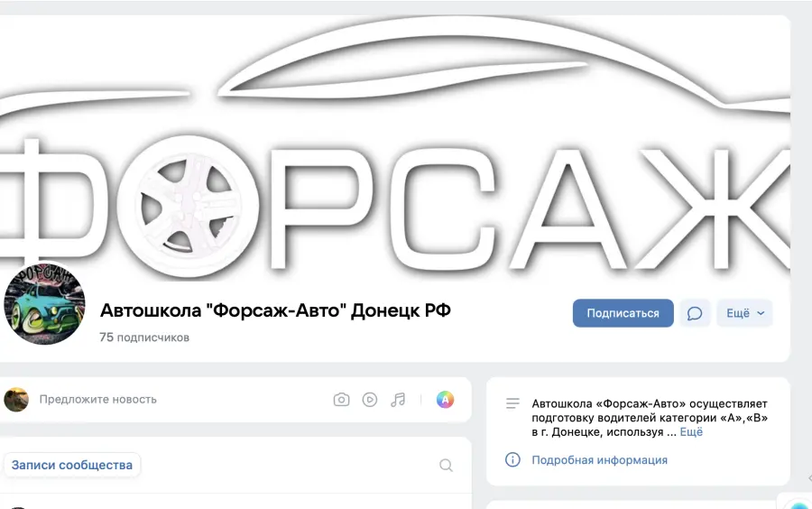Viewport: 812px width, 509px height.
Task: Subscribe with the Подписаться button
Action: [623, 313]
